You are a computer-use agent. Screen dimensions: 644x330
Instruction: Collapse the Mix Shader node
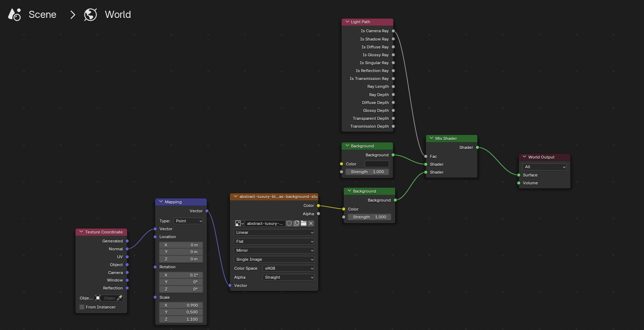pyautogui.click(x=431, y=138)
